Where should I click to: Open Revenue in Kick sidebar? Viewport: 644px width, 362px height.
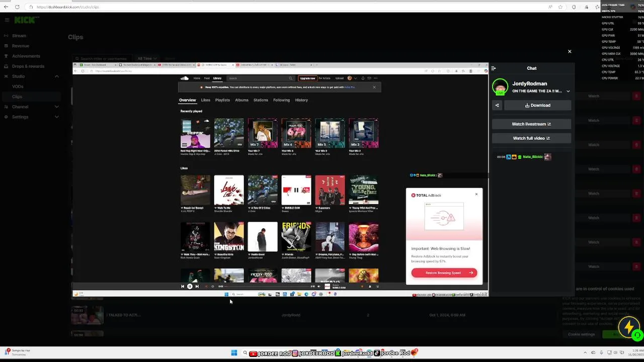[x=21, y=46]
